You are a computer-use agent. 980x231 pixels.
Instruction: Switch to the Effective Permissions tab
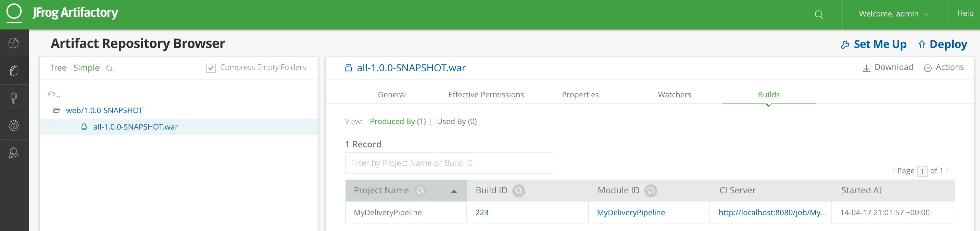point(486,95)
